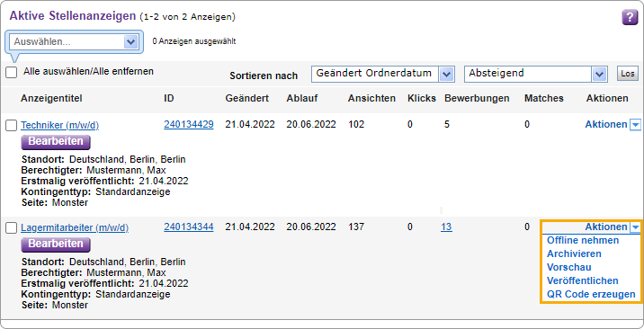The width and height of the screenshot is (644, 329).
Task: Click Aktionen arrow icon for Lagermitarbeiter row
Action: point(635,227)
